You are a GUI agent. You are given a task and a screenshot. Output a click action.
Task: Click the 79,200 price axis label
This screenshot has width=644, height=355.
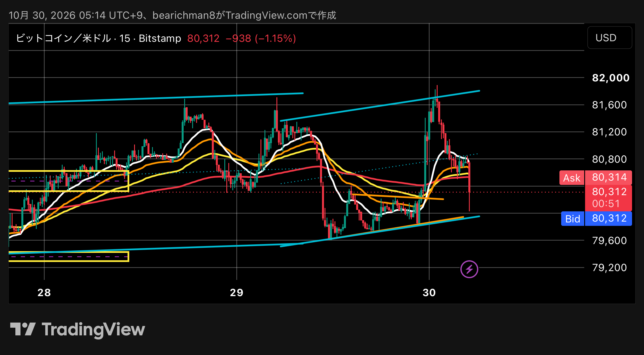[609, 267]
